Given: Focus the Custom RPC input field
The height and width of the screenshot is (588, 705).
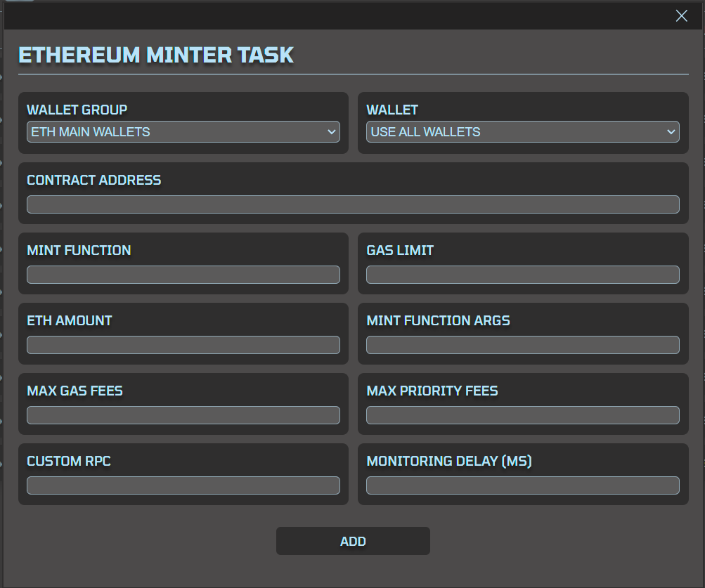Looking at the screenshot, I should pos(183,485).
